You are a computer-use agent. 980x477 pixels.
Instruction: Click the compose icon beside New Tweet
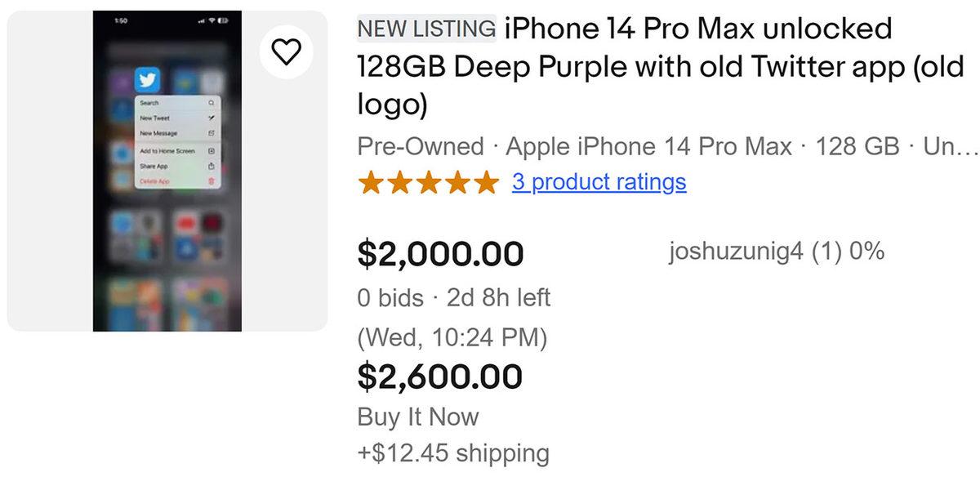[211, 118]
